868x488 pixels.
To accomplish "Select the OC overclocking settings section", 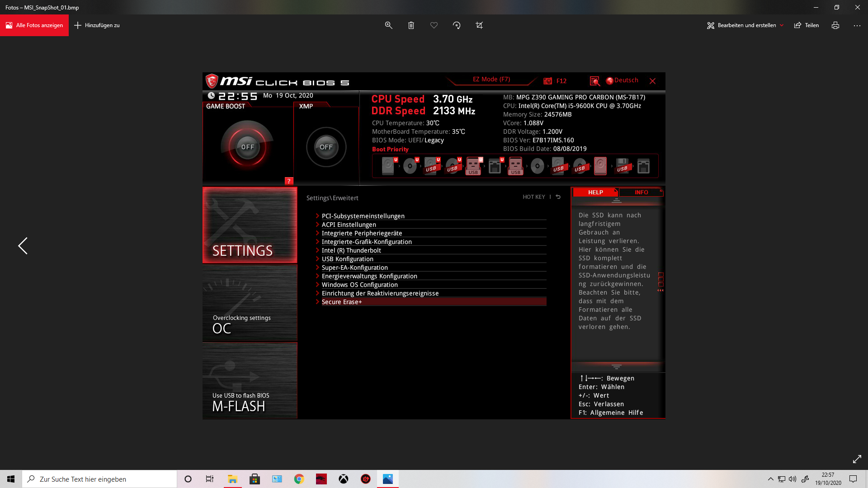I will pos(250,303).
